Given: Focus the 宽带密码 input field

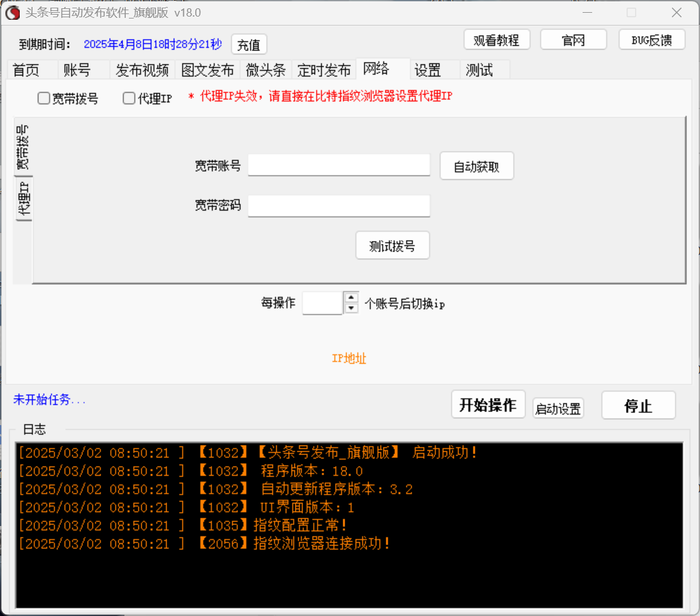Looking at the screenshot, I should pos(339,206).
